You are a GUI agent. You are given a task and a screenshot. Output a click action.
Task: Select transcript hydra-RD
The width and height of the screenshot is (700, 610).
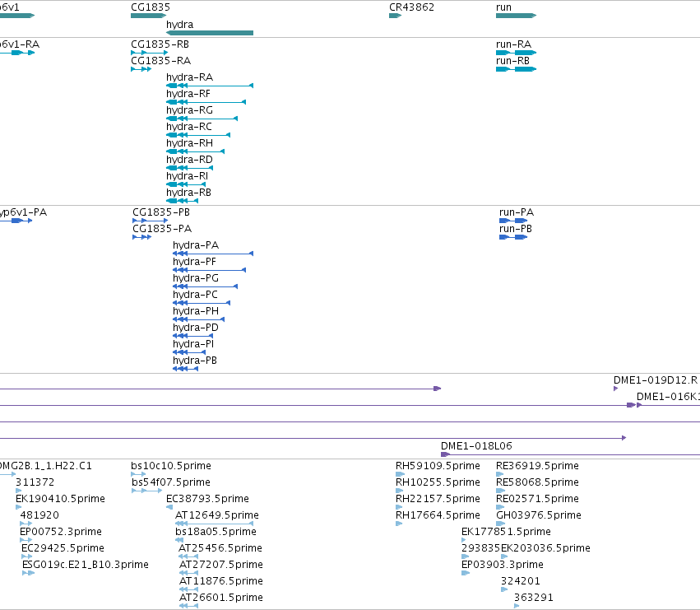189,160
